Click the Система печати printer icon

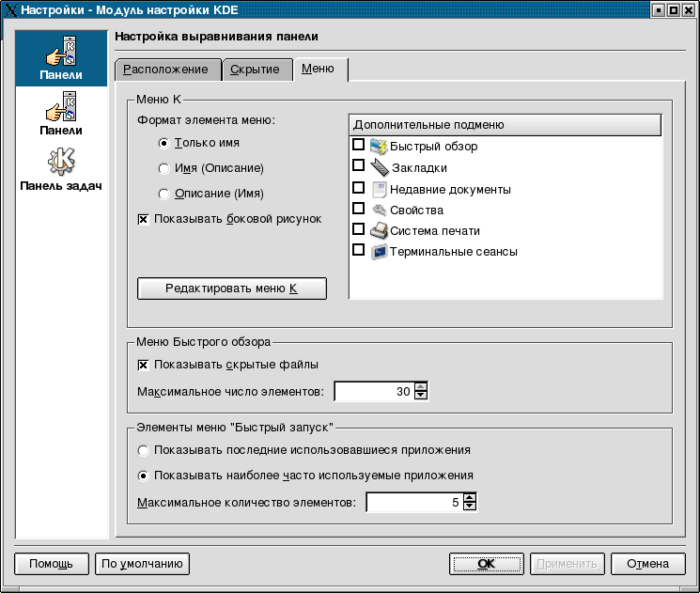tap(379, 229)
